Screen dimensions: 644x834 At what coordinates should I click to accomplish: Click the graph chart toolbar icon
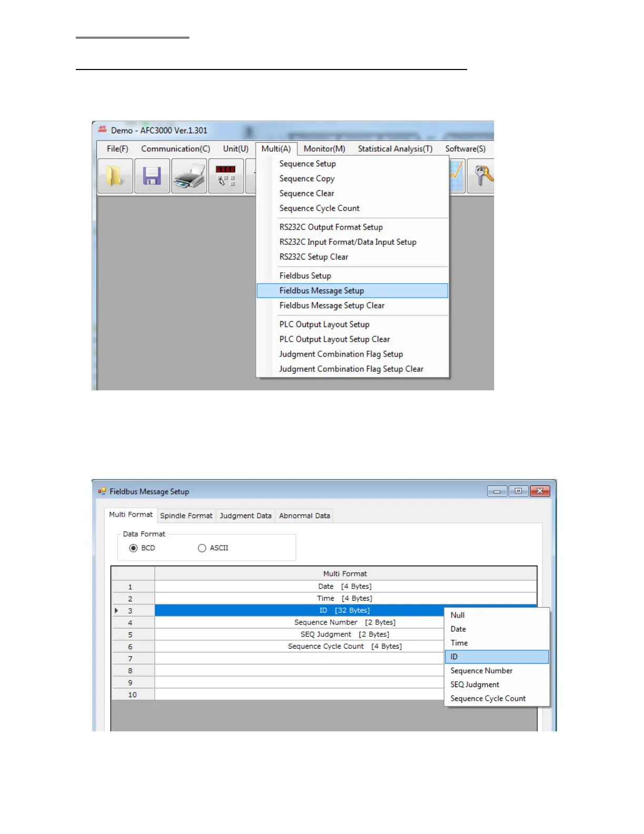tap(457, 176)
